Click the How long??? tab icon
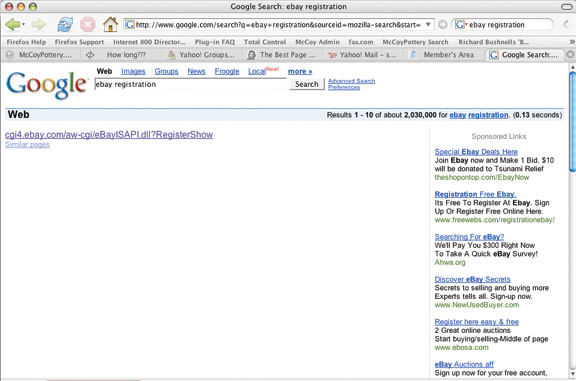 (x=90, y=55)
